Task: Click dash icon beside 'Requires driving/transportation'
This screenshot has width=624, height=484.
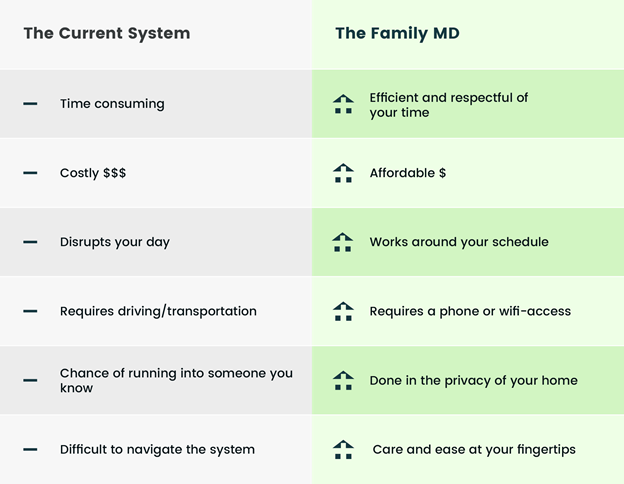Action: [x=30, y=311]
